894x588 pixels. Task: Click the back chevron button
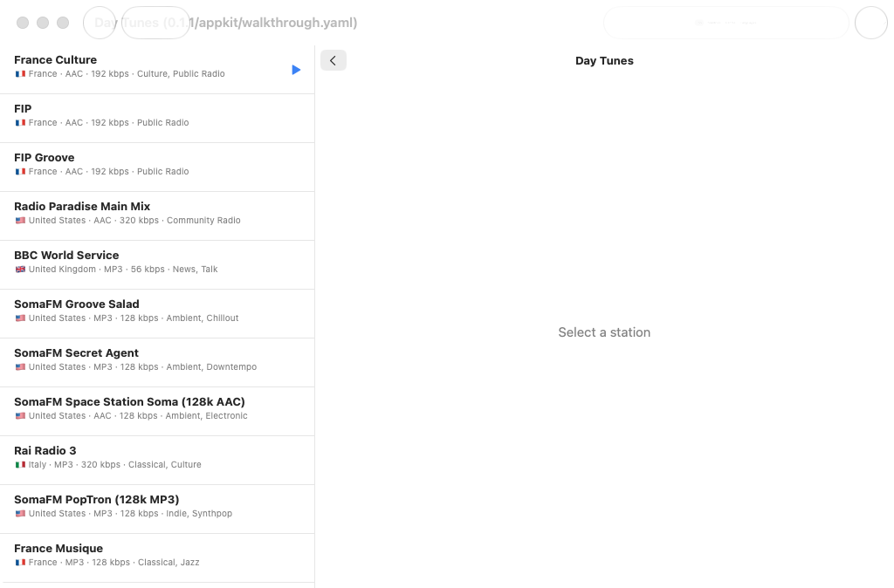click(x=334, y=60)
